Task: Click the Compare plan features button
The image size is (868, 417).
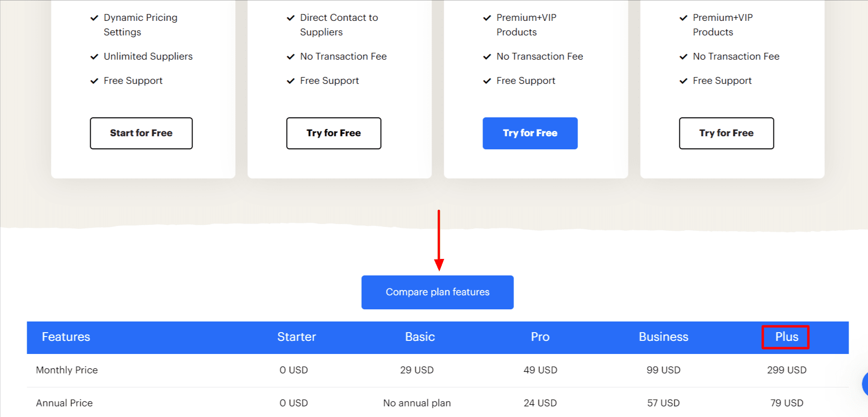Action: 437,292
